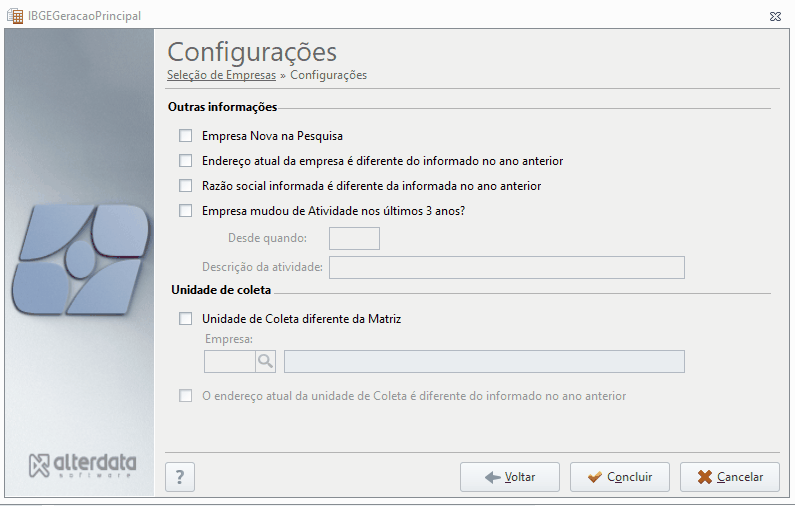The height and width of the screenshot is (506, 795).
Task: Toggle Empresa mudou de Atividade checkbox
Action: coord(186,210)
